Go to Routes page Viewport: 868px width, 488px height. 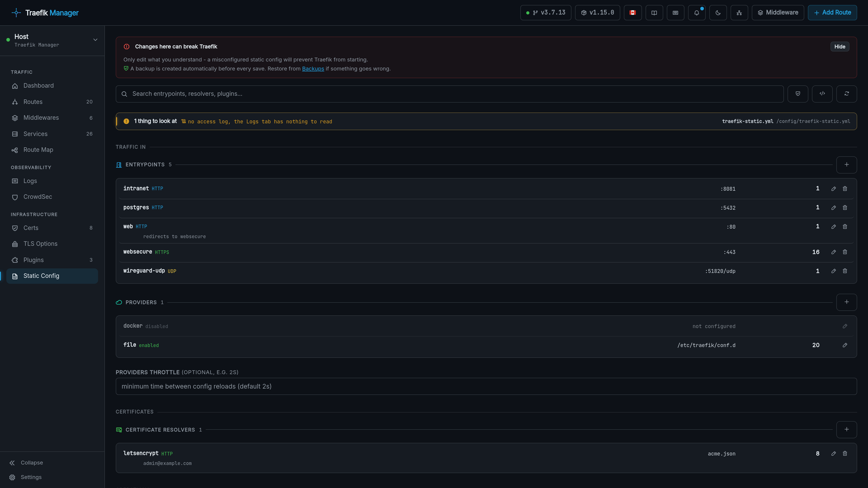pos(52,102)
